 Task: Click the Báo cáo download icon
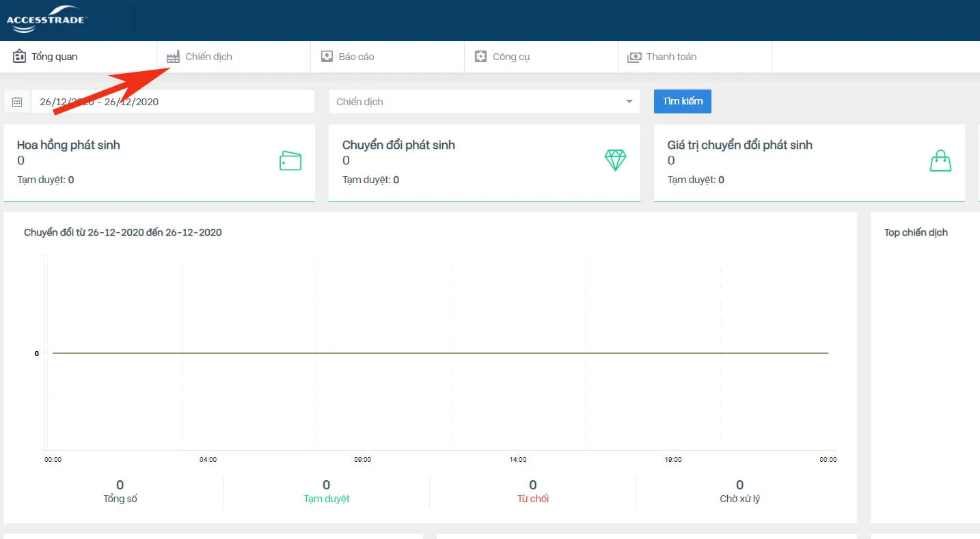pyautogui.click(x=327, y=57)
